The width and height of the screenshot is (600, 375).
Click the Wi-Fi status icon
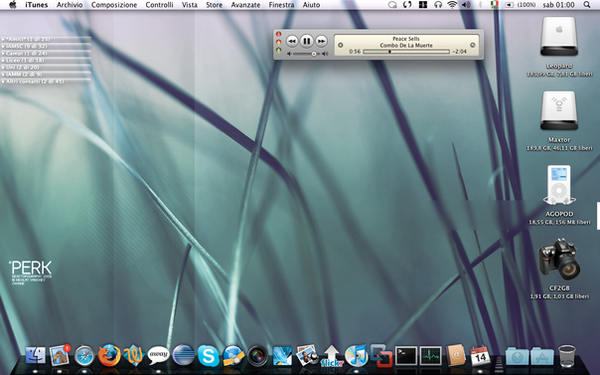[x=452, y=5]
